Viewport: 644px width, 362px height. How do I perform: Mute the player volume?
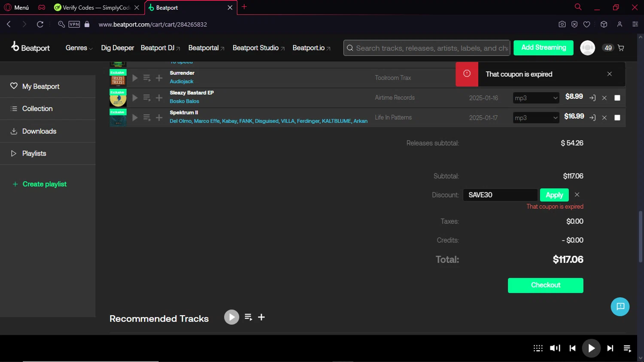(x=555, y=348)
